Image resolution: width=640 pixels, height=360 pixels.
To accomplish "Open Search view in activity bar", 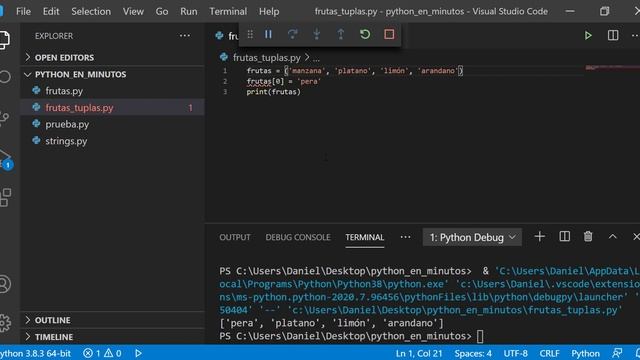I will tap(4, 77).
